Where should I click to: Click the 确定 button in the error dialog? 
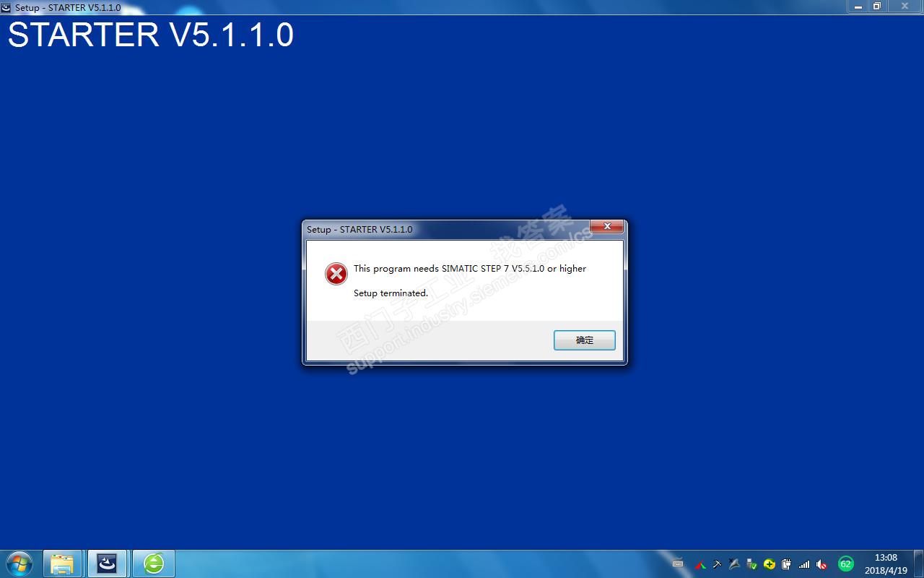pyautogui.click(x=584, y=340)
